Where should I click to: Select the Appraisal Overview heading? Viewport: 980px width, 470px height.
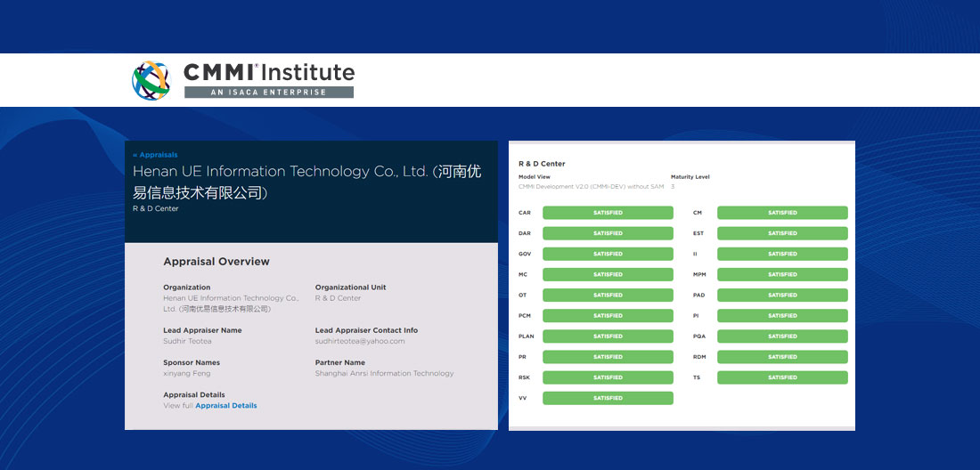pos(216,262)
